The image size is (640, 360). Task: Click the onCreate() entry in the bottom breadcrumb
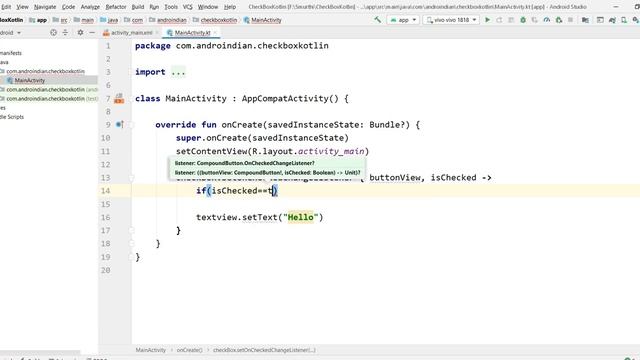click(x=189, y=350)
